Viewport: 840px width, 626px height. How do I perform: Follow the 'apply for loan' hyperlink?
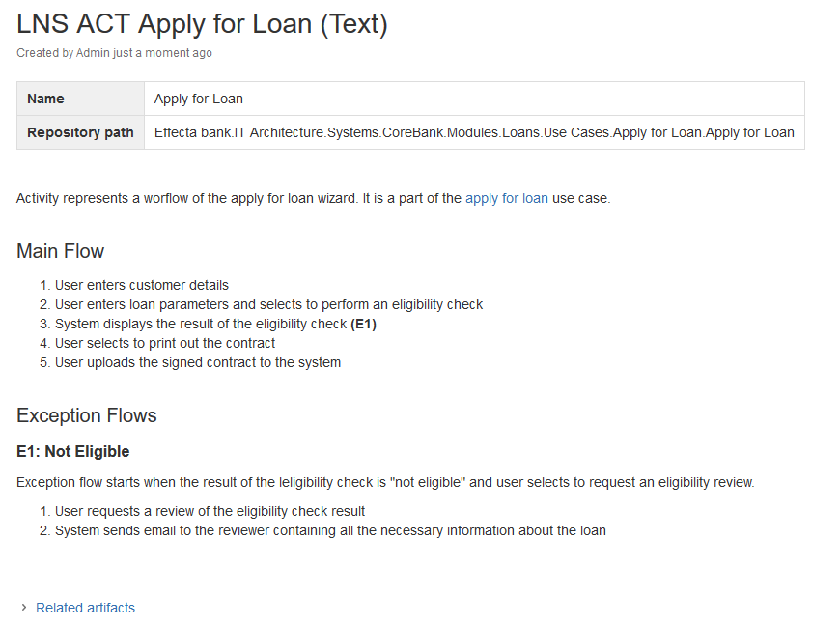pyautogui.click(x=506, y=198)
